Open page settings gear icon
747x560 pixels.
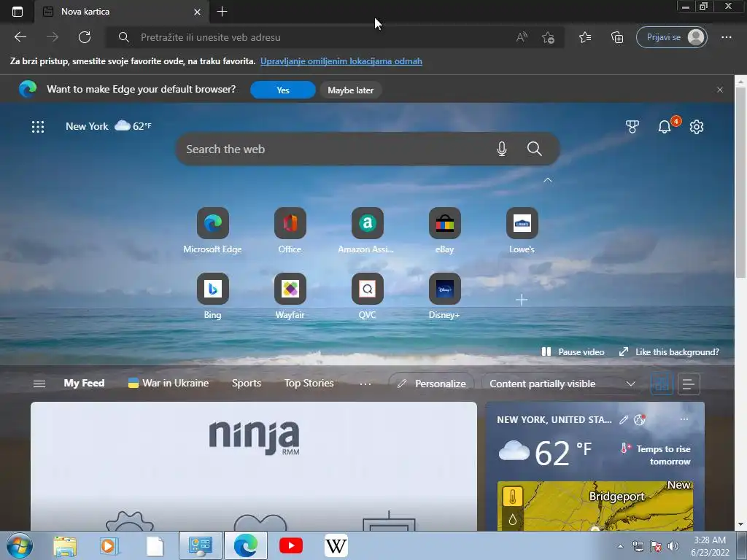[697, 127]
